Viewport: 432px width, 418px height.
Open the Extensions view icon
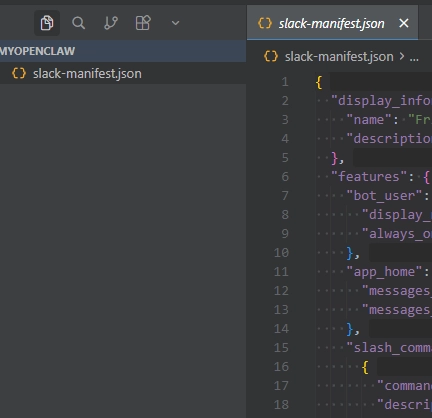point(143,23)
